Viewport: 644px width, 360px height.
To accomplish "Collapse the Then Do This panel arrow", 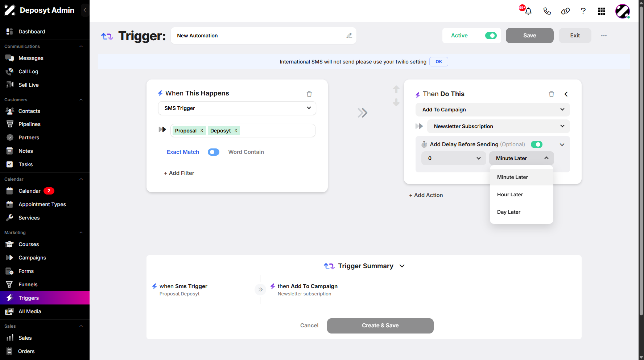I will (566, 94).
